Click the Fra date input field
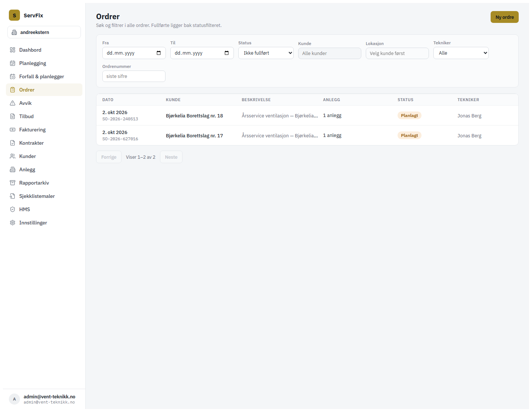 point(134,53)
